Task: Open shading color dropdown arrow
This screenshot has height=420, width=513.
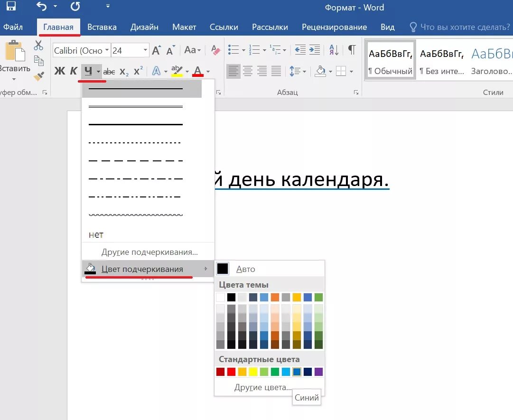Action: [x=330, y=71]
